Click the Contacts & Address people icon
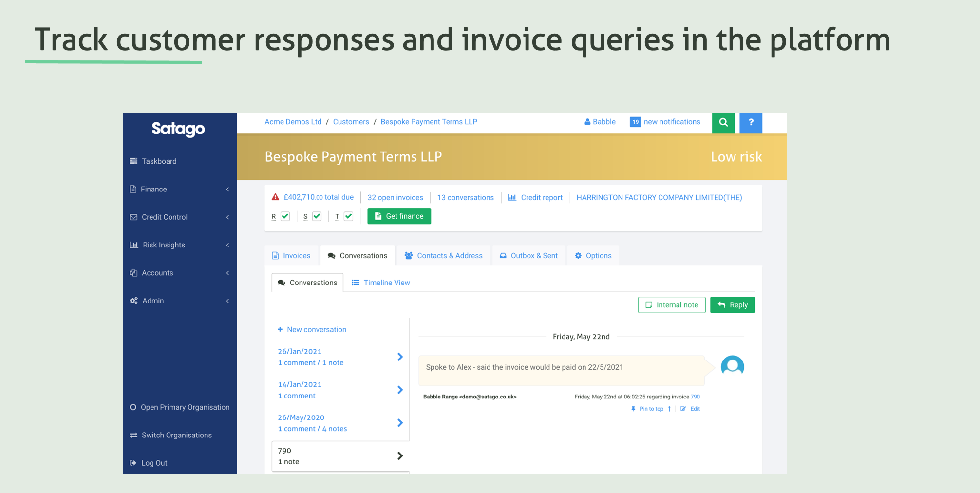Image resolution: width=980 pixels, height=493 pixels. click(x=409, y=256)
